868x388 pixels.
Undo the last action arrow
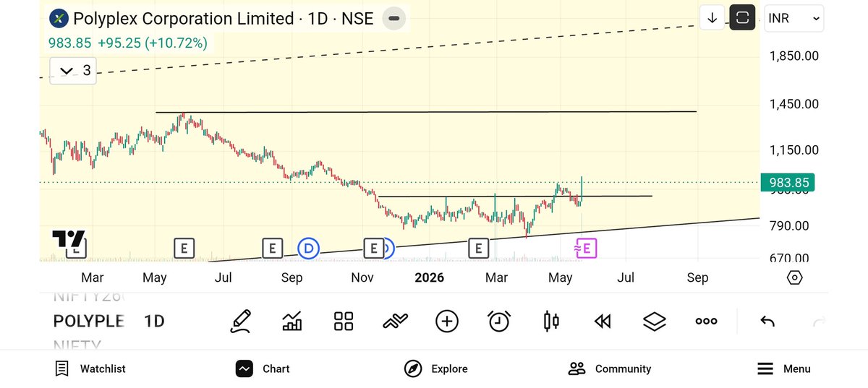point(767,322)
